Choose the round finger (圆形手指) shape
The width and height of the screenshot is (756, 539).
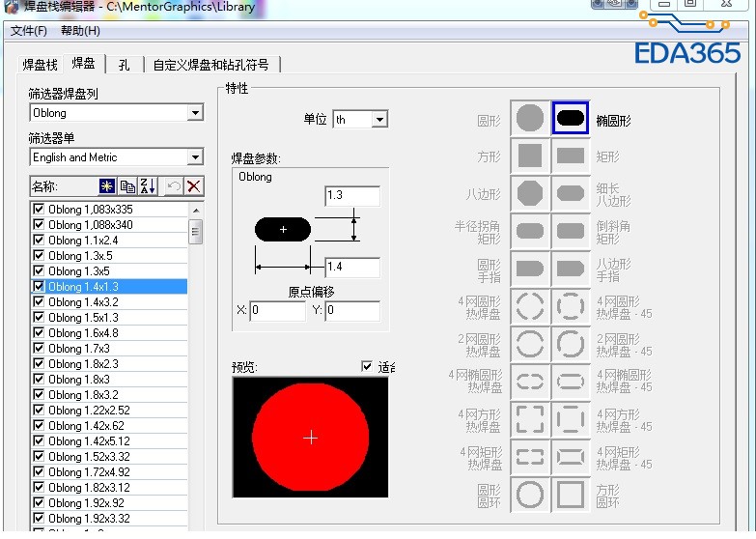coord(530,269)
